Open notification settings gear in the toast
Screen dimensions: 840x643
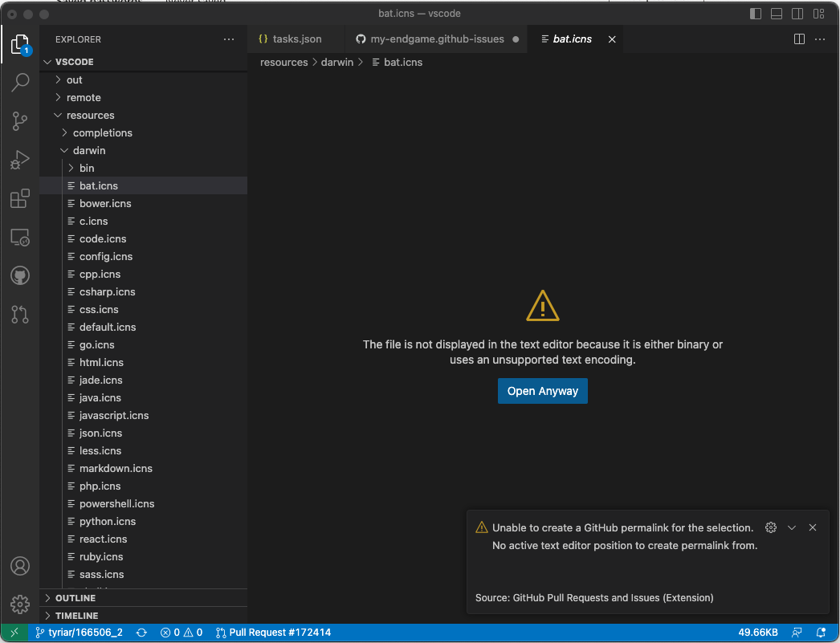[x=771, y=527]
